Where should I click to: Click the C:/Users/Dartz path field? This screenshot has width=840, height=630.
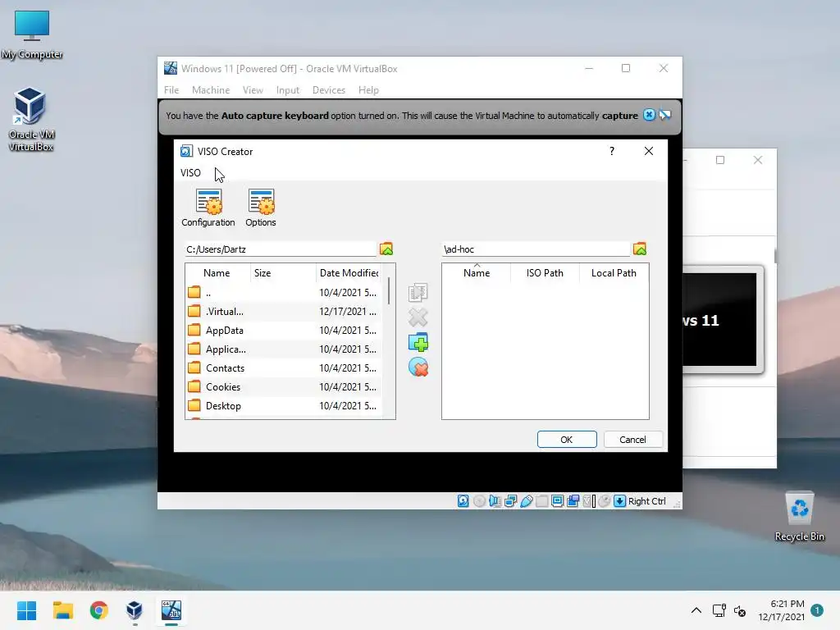(x=281, y=249)
